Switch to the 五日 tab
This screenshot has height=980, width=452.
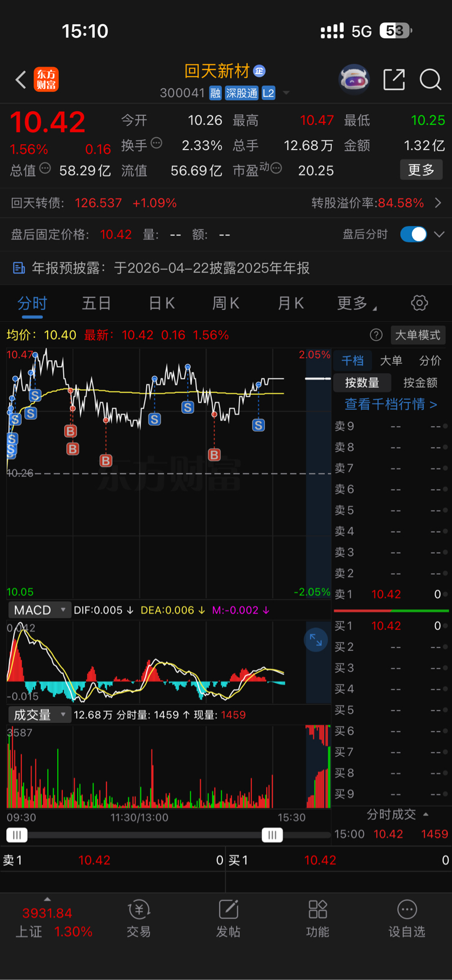pos(97,303)
